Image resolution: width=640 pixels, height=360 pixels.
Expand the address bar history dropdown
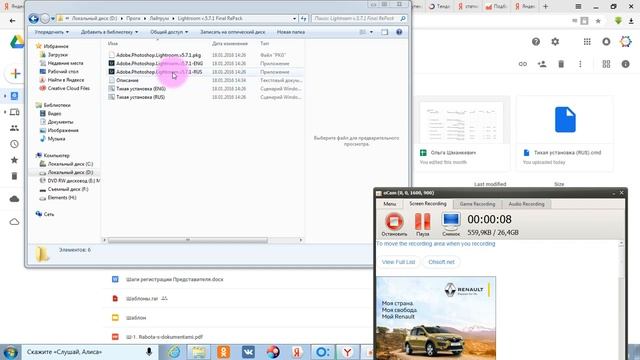pos(294,19)
